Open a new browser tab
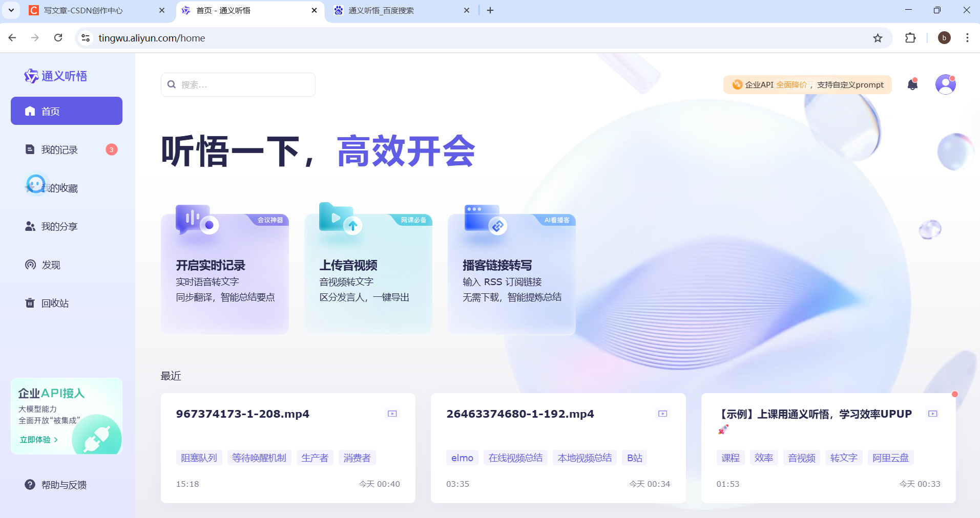980x518 pixels. [x=490, y=10]
